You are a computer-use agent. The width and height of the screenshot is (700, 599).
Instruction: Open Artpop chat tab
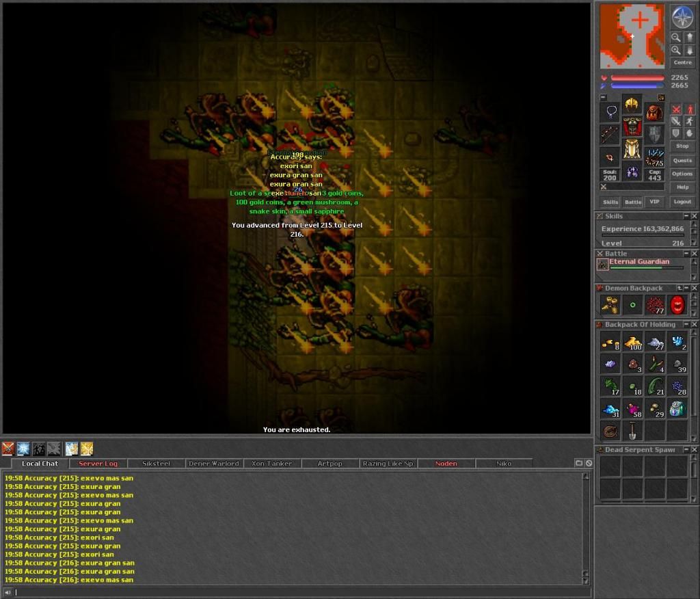(330, 464)
